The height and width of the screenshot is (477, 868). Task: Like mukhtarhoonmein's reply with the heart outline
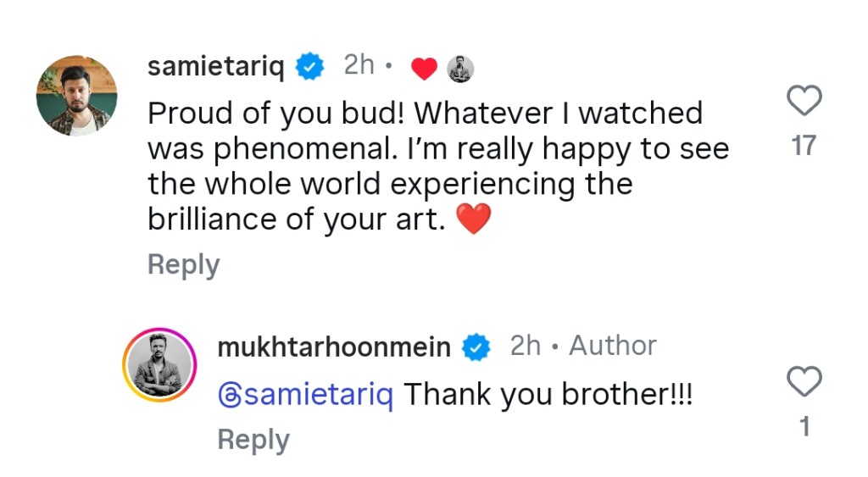pos(804,382)
